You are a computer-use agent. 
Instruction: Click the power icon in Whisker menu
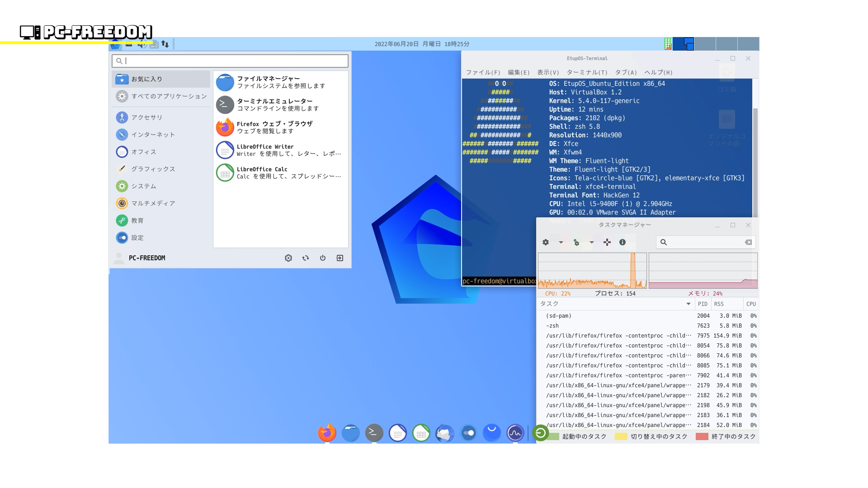tap(322, 258)
